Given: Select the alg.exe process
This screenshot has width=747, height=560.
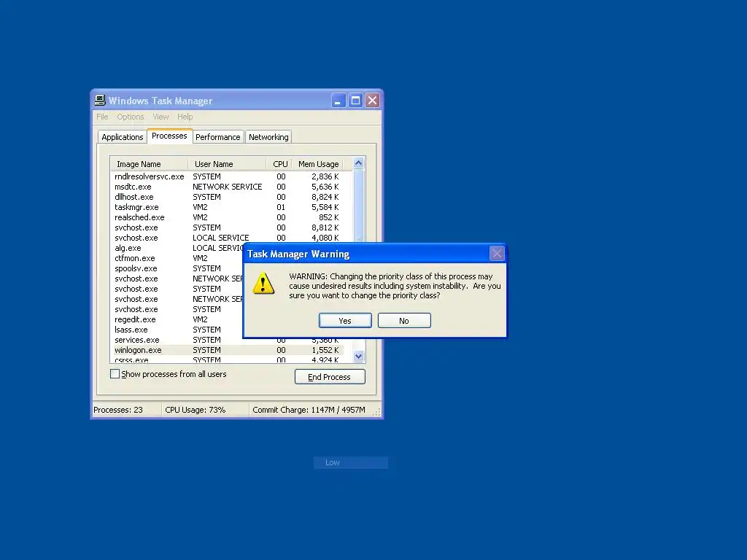Looking at the screenshot, I should pyautogui.click(x=177, y=248).
